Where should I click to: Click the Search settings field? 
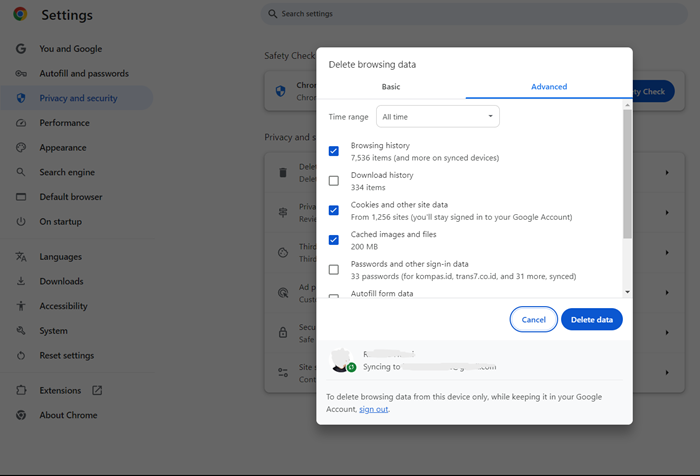pos(474,14)
